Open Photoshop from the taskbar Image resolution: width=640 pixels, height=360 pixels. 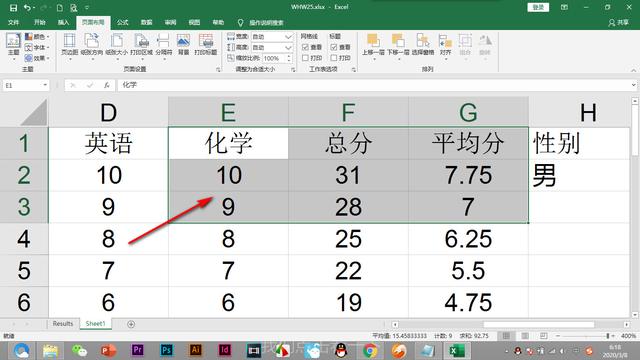click(x=166, y=350)
